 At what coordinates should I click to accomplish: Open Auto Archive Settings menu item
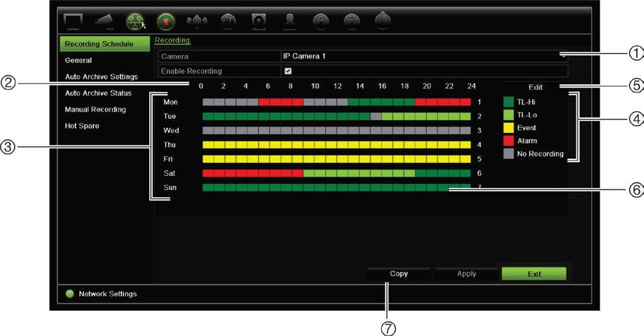[x=101, y=76]
